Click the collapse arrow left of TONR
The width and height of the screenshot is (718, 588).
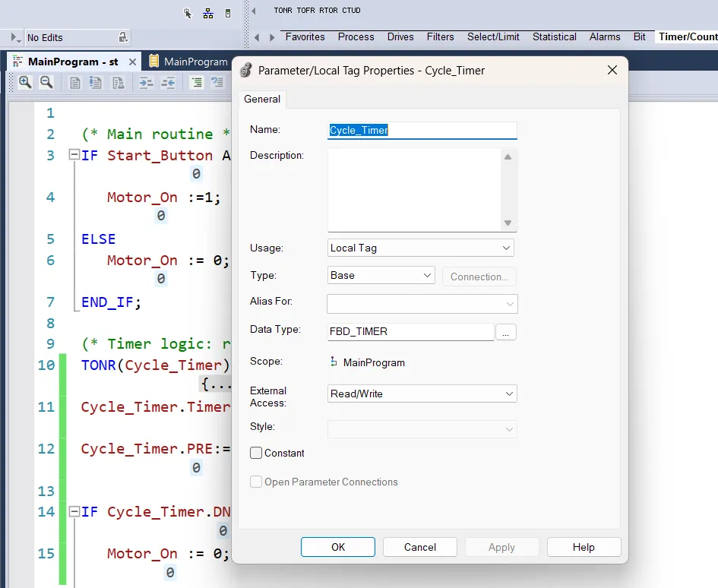pos(254,11)
